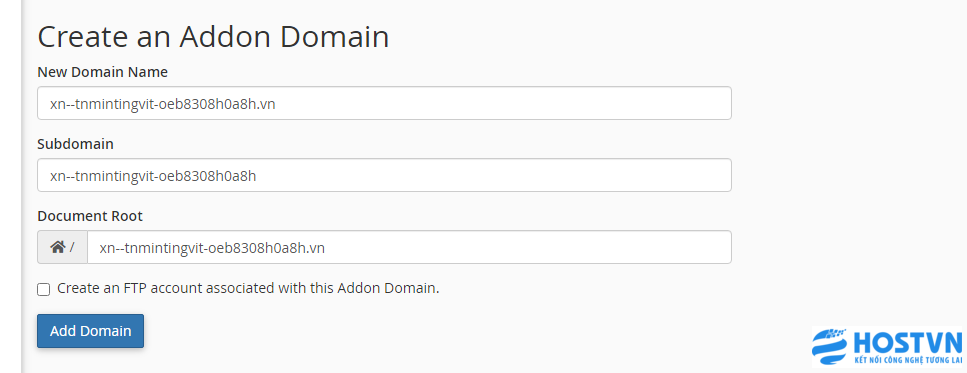This screenshot has width=967, height=373.
Task: Click the Add Domain button
Action: 90,331
